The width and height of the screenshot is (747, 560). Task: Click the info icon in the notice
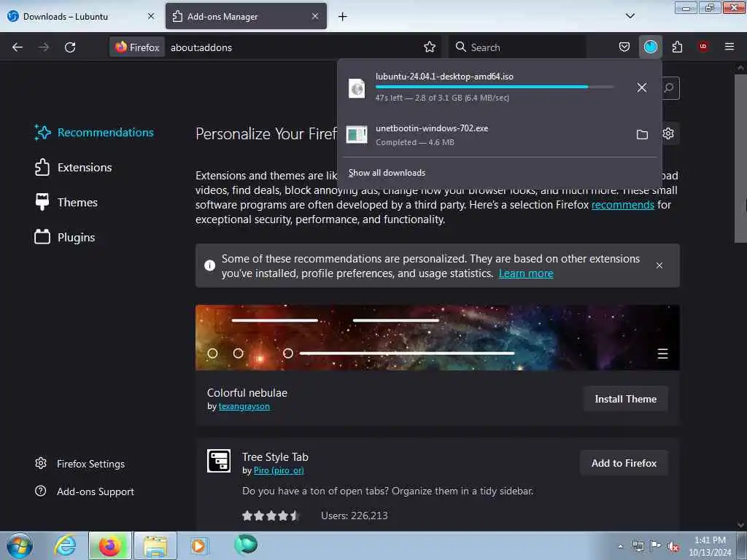(209, 265)
